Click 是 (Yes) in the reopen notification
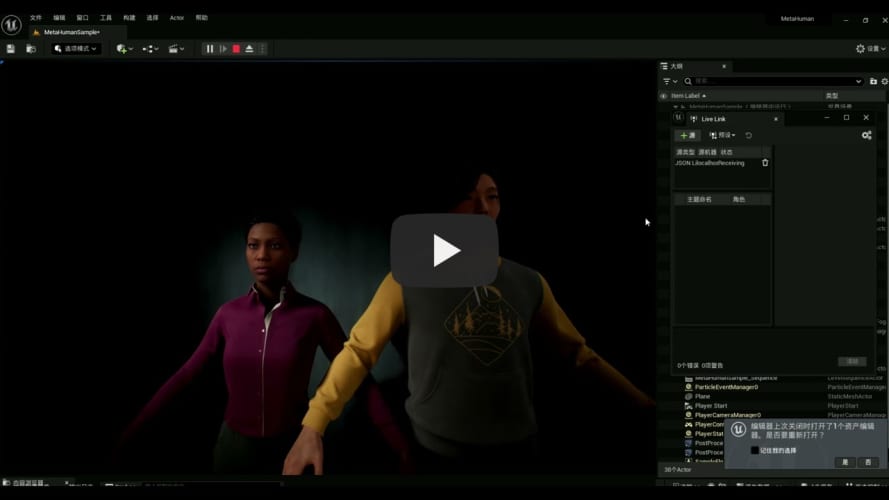This screenshot has height=500, width=889. click(845, 462)
